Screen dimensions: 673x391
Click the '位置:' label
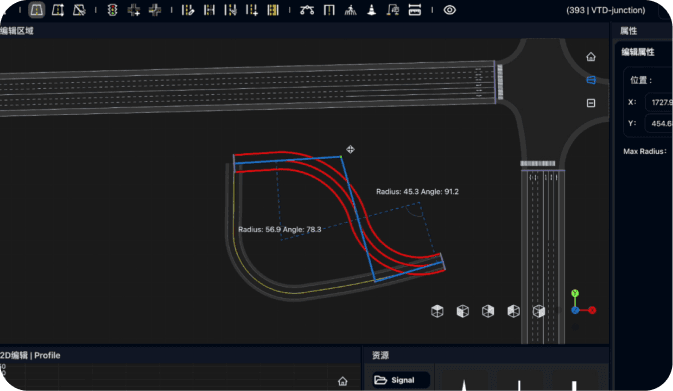tap(641, 80)
